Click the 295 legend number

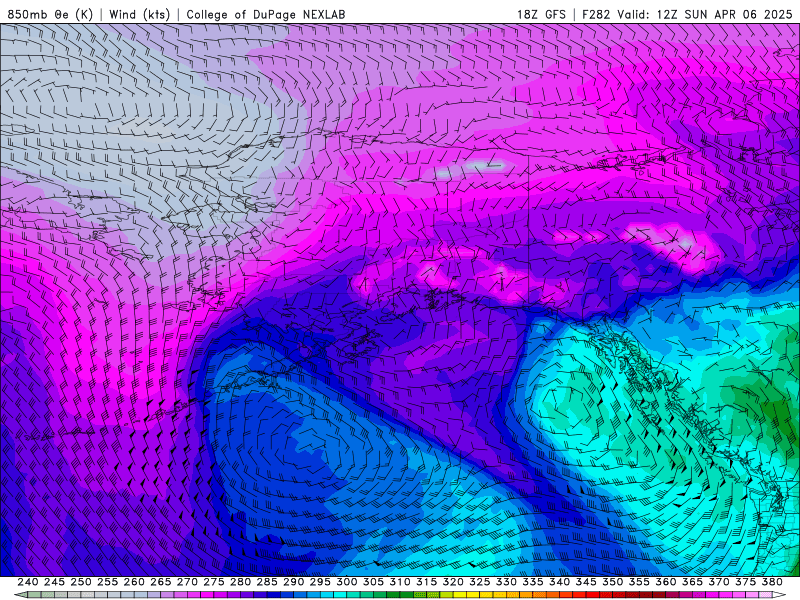(x=320, y=582)
